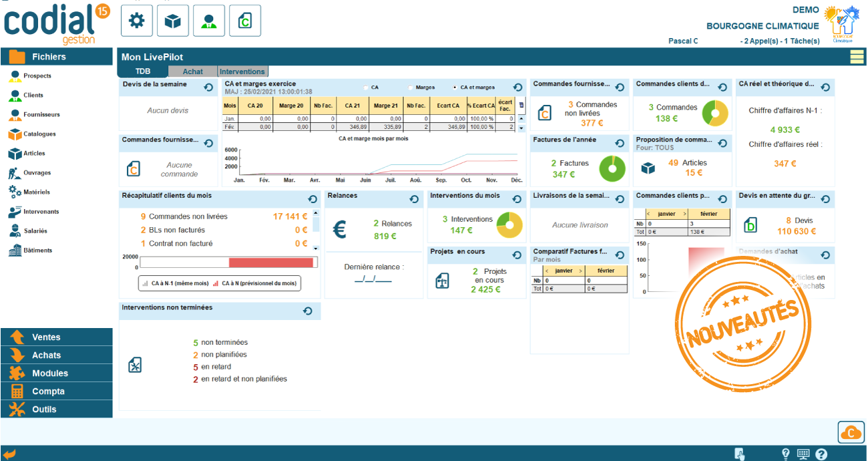This screenshot has height=461, width=868.
Task: Click the '9 Commandes non livrées' row
Action: [224, 216]
